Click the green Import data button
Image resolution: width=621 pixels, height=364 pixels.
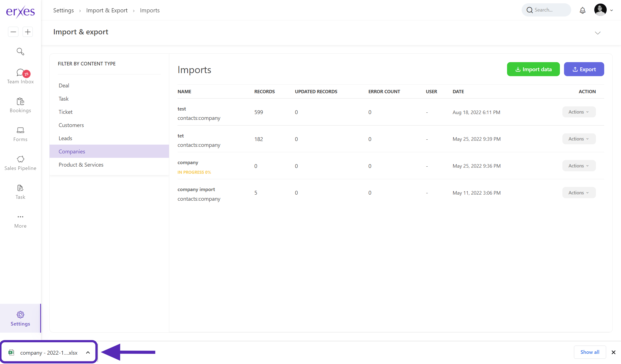533,69
